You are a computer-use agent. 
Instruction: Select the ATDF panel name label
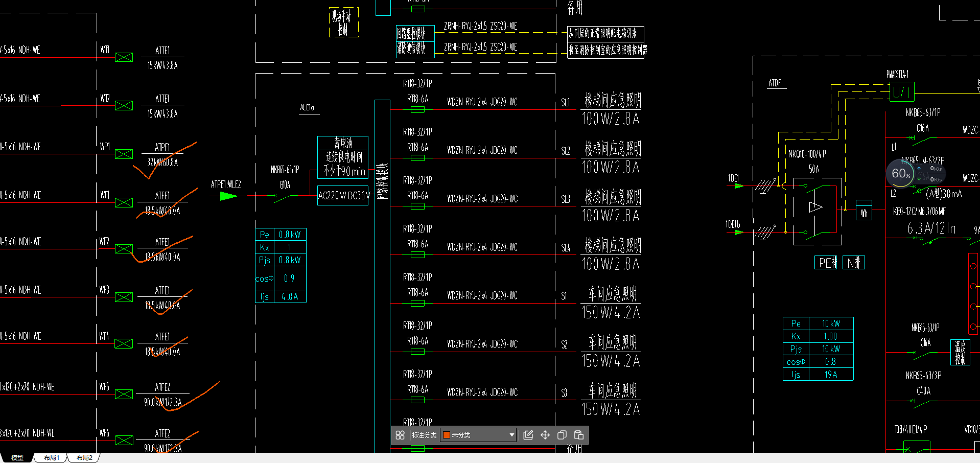(x=775, y=83)
